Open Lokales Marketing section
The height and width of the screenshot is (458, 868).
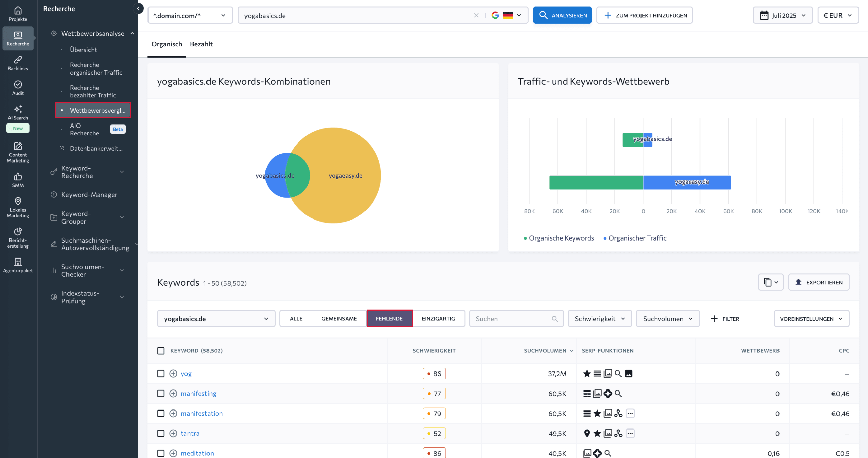18,207
